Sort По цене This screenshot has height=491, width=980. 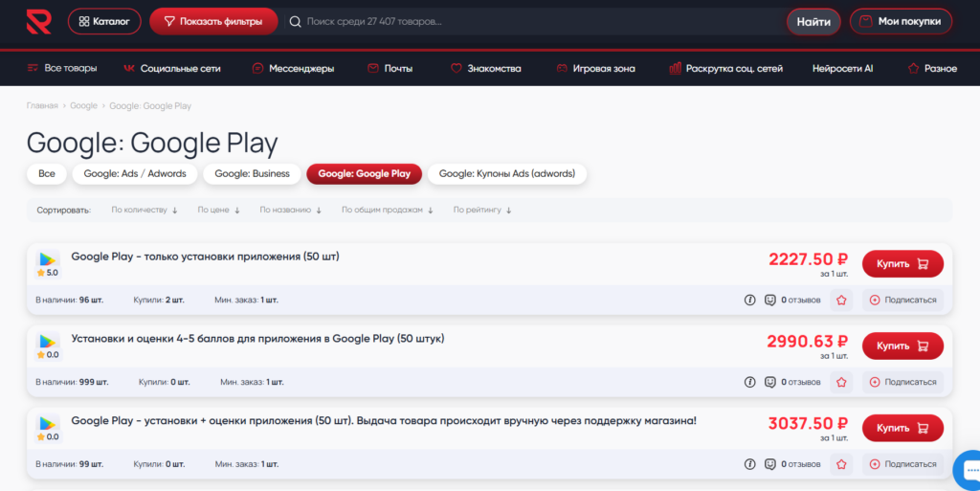[x=219, y=210]
